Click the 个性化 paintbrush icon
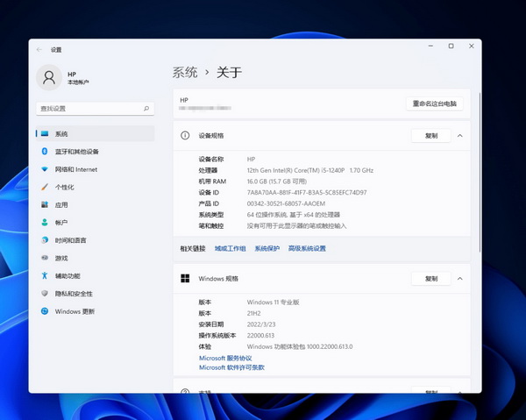 point(45,187)
